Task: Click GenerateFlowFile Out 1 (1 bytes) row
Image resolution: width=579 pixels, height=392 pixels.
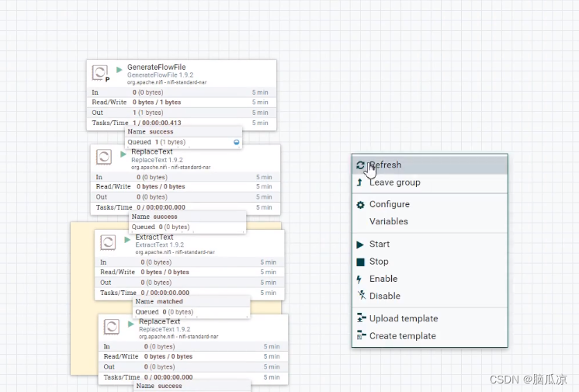Action: coord(182,113)
